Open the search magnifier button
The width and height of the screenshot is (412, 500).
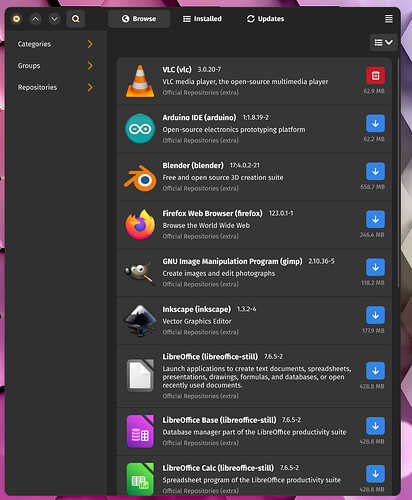(x=76, y=19)
